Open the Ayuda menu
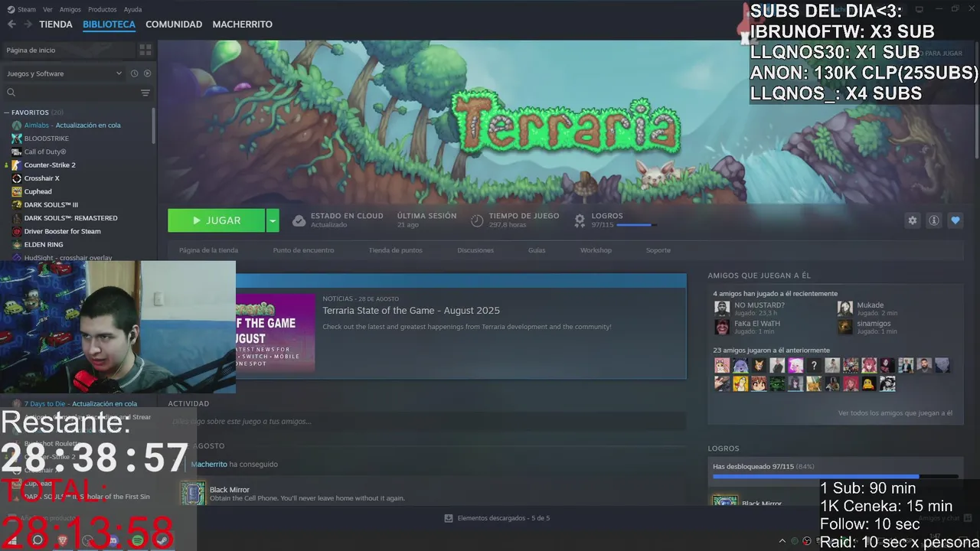This screenshot has width=980, height=551. 132,9
